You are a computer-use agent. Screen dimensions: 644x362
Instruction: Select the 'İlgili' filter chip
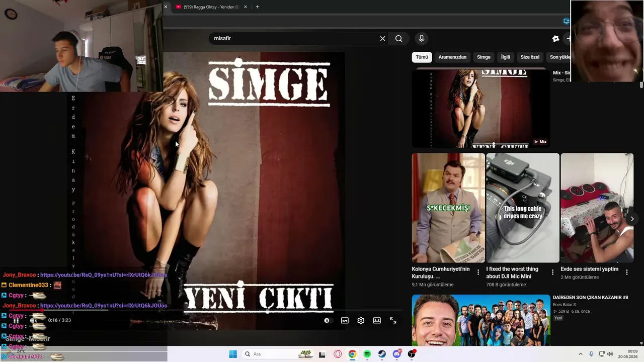tap(505, 57)
